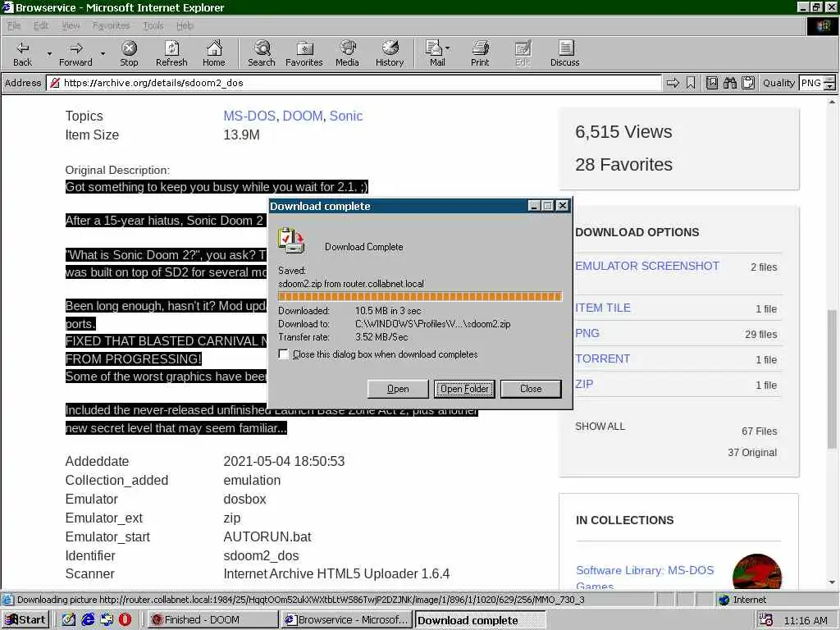Check 'Close this dialog box when download completes'

(283, 354)
